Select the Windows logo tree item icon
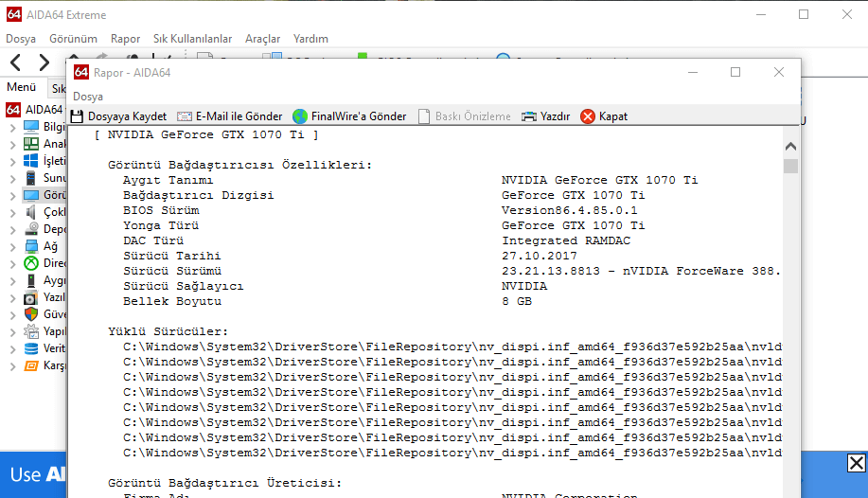 coord(31,161)
